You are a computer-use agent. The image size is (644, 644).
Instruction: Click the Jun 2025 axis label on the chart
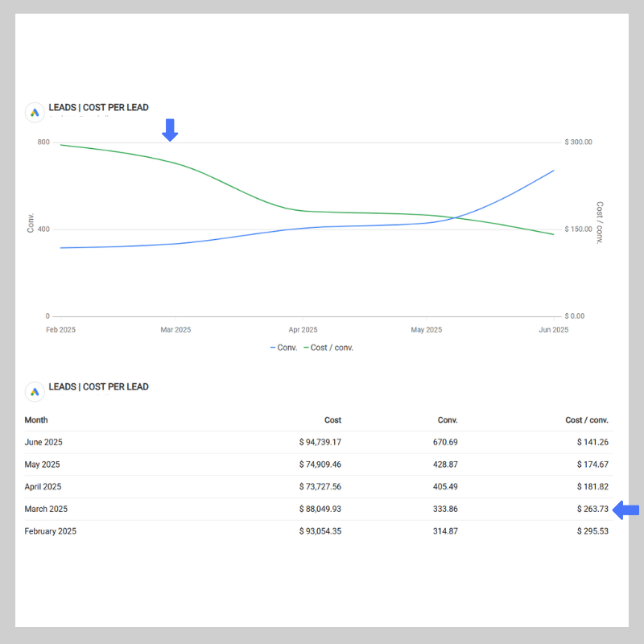pyautogui.click(x=553, y=329)
